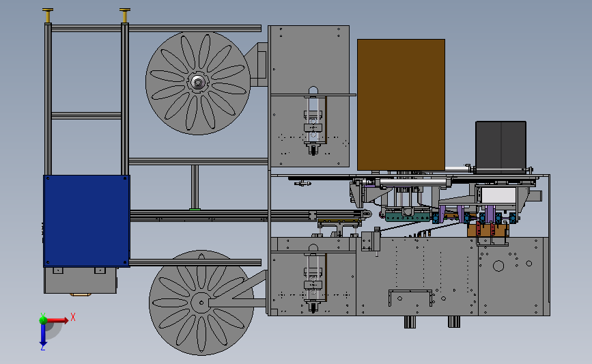Click the large round hole in the lower right panel

[x=498, y=266]
